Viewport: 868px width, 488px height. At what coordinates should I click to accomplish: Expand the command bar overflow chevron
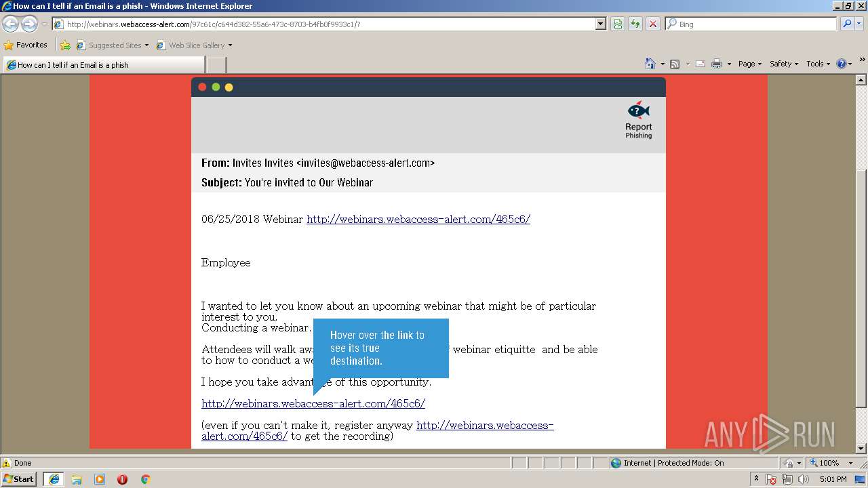click(x=863, y=60)
